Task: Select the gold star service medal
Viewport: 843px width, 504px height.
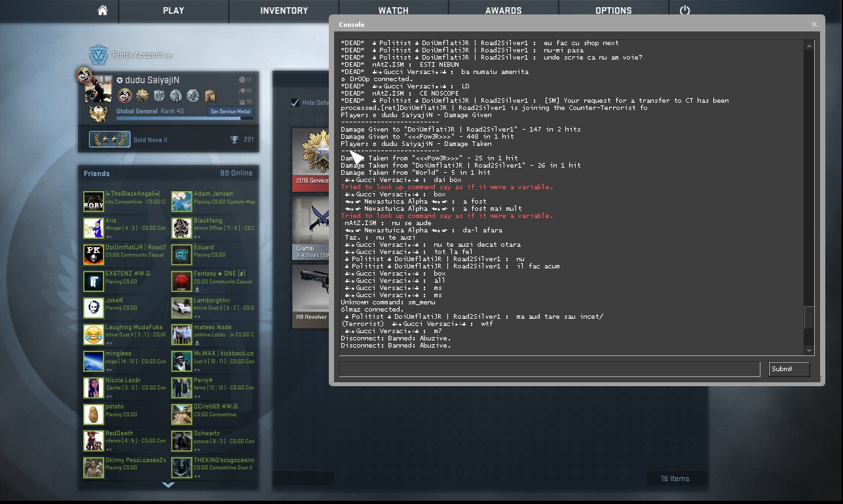Action: 142,96
